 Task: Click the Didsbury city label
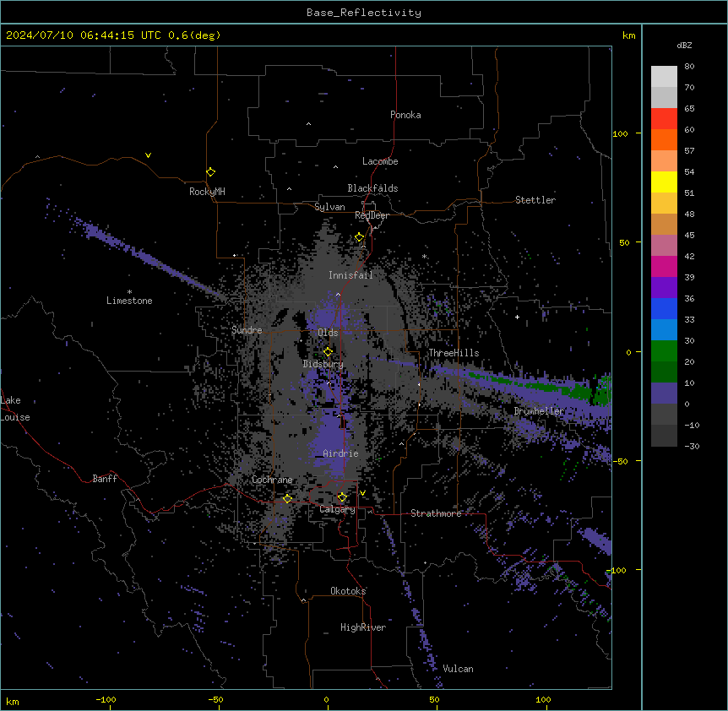[323, 364]
